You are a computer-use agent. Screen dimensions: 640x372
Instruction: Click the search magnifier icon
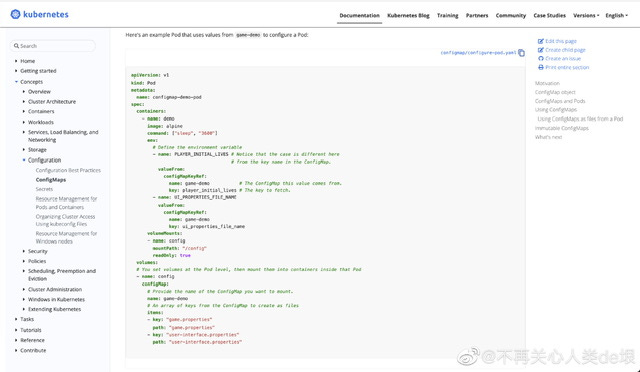coord(16,46)
